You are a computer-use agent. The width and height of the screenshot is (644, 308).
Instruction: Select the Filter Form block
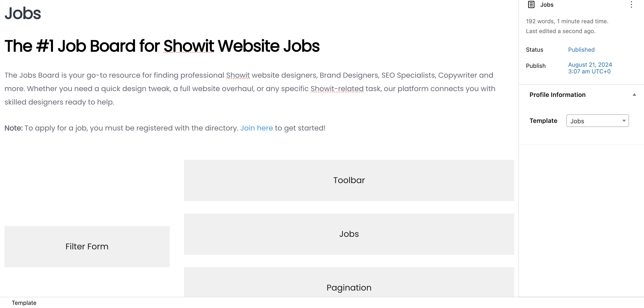(x=87, y=246)
